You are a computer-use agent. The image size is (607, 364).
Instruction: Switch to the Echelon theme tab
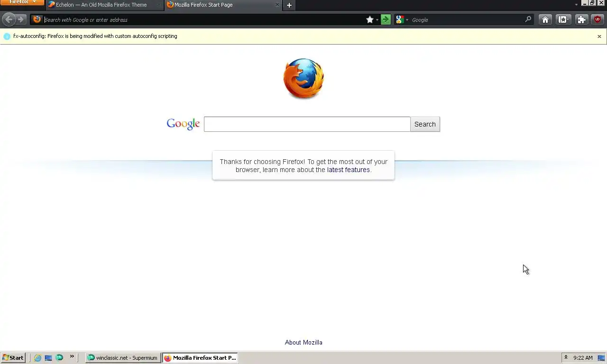click(x=105, y=5)
